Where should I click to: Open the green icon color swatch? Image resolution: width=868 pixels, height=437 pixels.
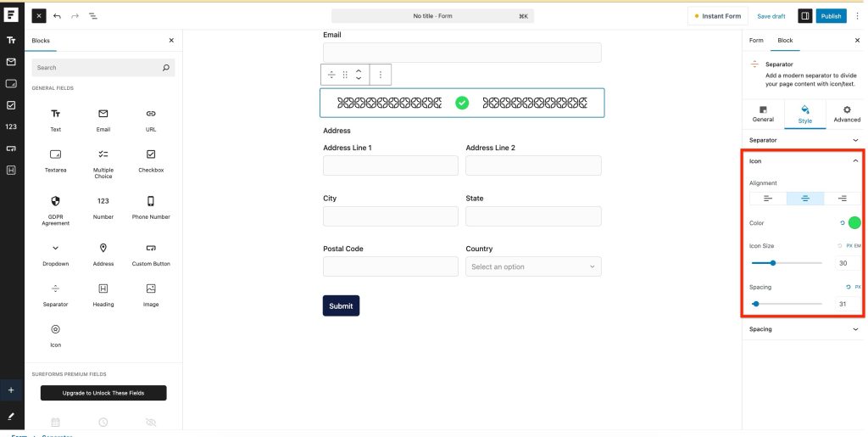[x=854, y=223]
